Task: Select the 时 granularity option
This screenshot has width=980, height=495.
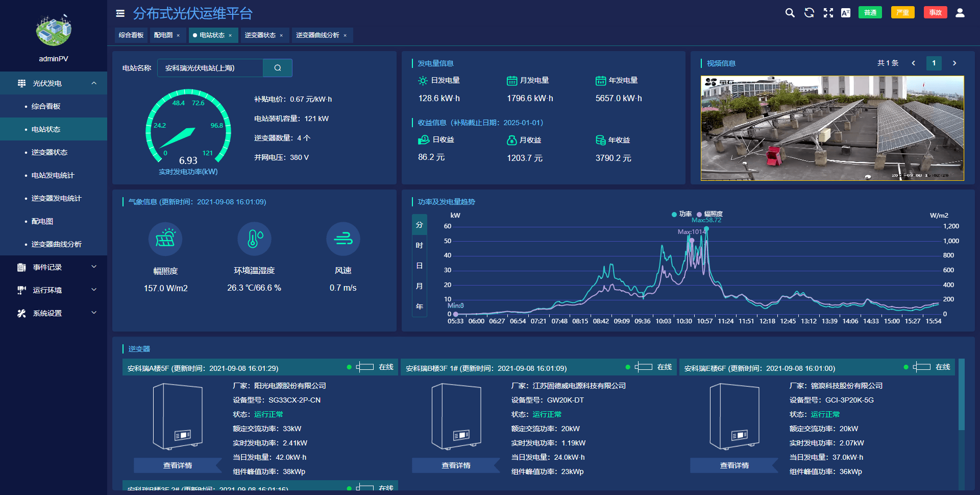Action: pos(420,245)
